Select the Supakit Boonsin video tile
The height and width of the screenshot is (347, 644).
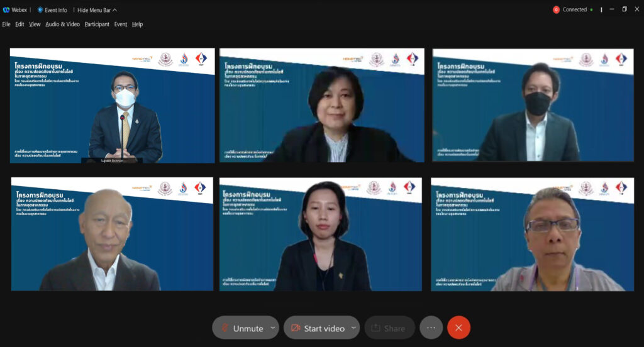pyautogui.click(x=112, y=106)
